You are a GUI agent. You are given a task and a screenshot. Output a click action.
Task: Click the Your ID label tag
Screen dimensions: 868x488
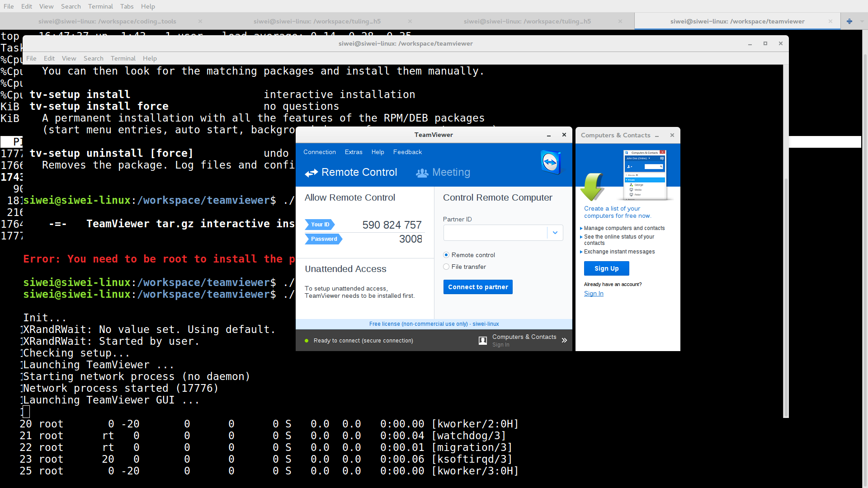(320, 225)
